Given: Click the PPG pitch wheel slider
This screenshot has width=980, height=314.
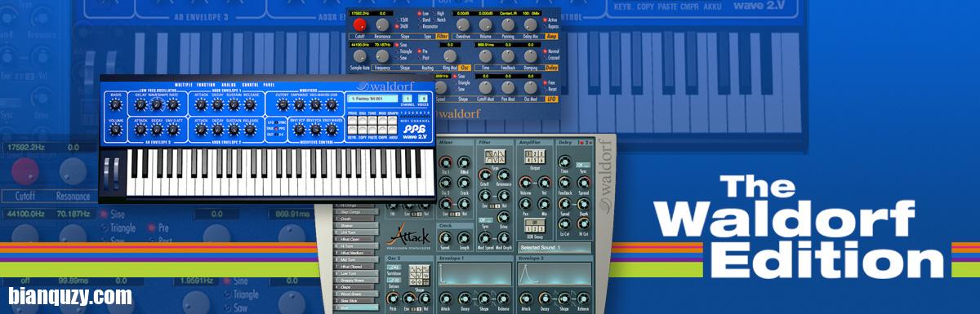Looking at the screenshot, I should click(x=106, y=174).
